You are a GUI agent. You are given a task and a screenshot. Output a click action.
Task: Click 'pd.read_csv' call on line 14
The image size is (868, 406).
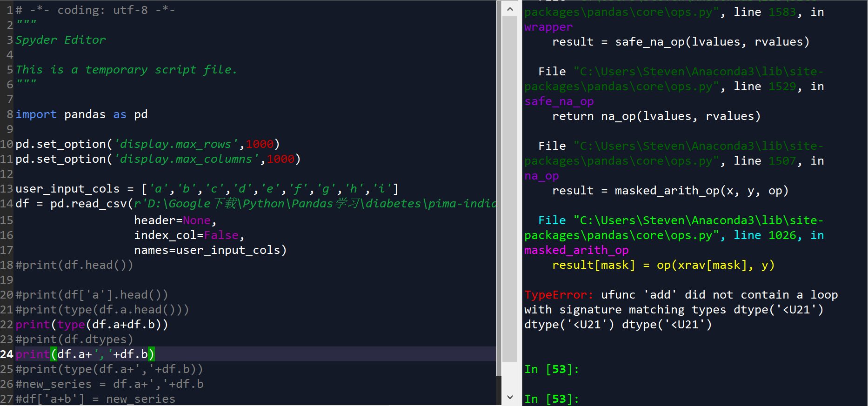click(88, 204)
